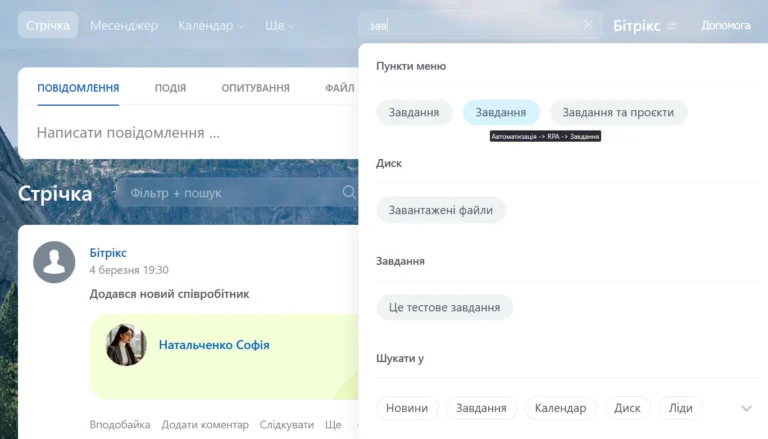Open Це тестове завдання task result
768x439 pixels.
444,307
